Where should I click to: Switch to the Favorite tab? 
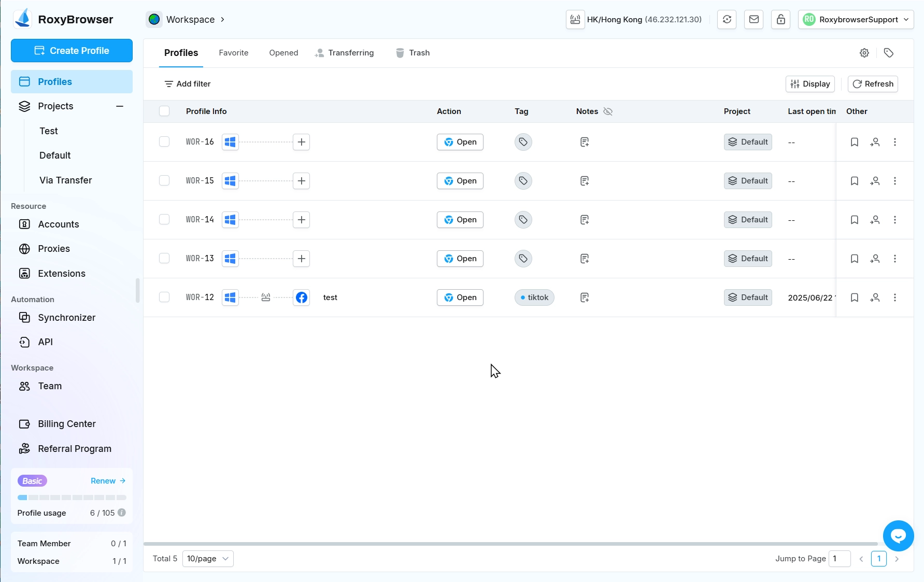tap(233, 53)
